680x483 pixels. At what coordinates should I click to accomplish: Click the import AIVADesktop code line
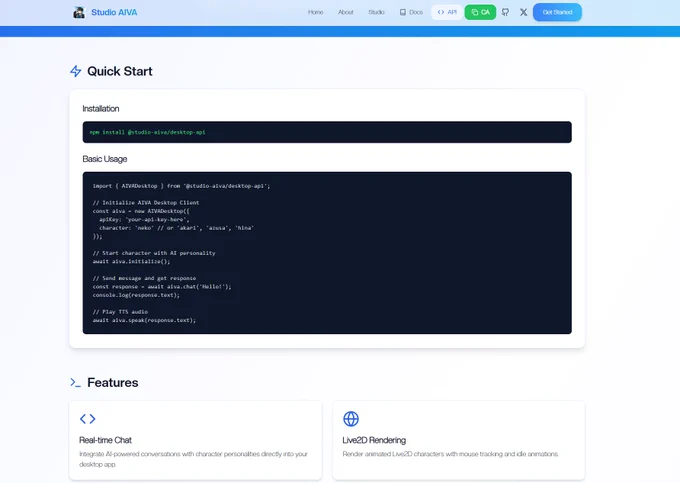pyautogui.click(x=181, y=186)
